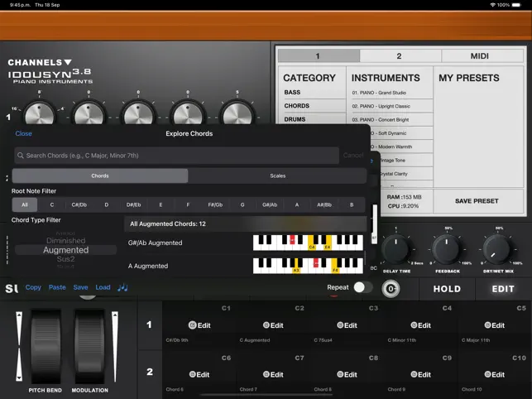
Task: Click the blue music notes icon
Action: tap(122, 287)
